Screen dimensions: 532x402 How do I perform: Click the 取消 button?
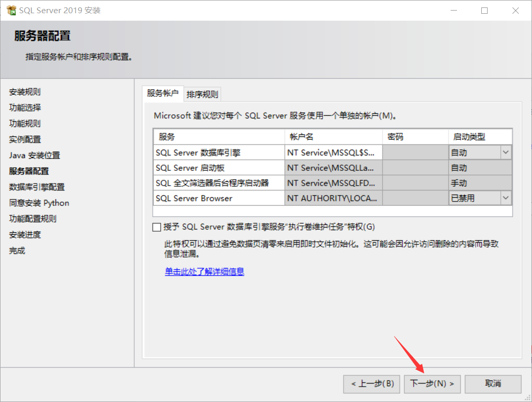pos(492,384)
